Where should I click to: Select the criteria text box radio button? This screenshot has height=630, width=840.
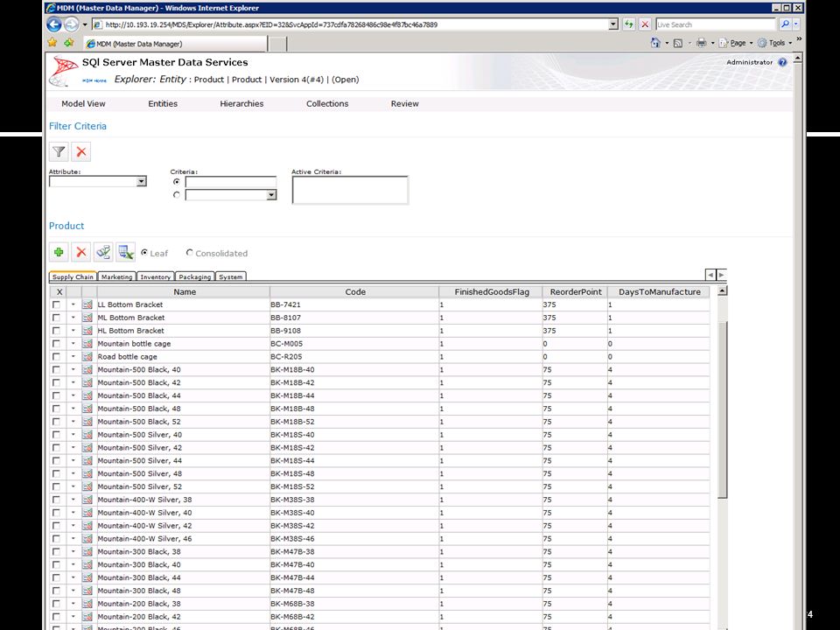[x=177, y=182]
